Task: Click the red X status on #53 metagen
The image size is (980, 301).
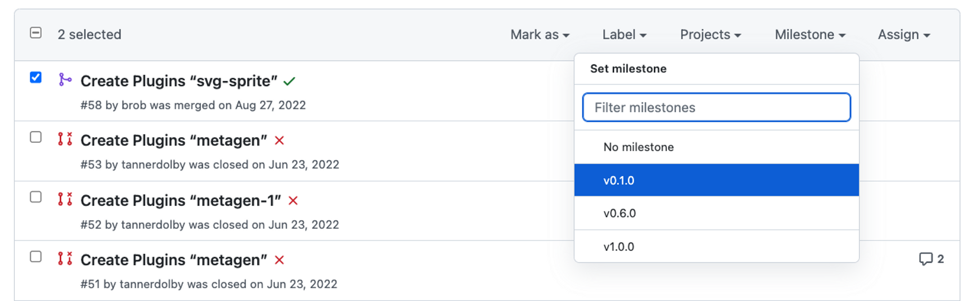Action: [279, 140]
